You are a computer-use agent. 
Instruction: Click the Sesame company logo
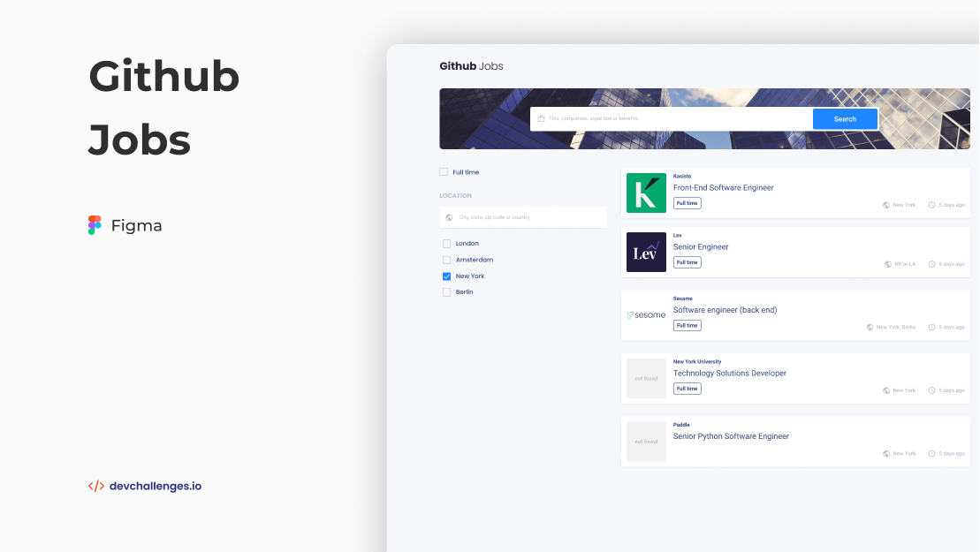[x=645, y=314]
